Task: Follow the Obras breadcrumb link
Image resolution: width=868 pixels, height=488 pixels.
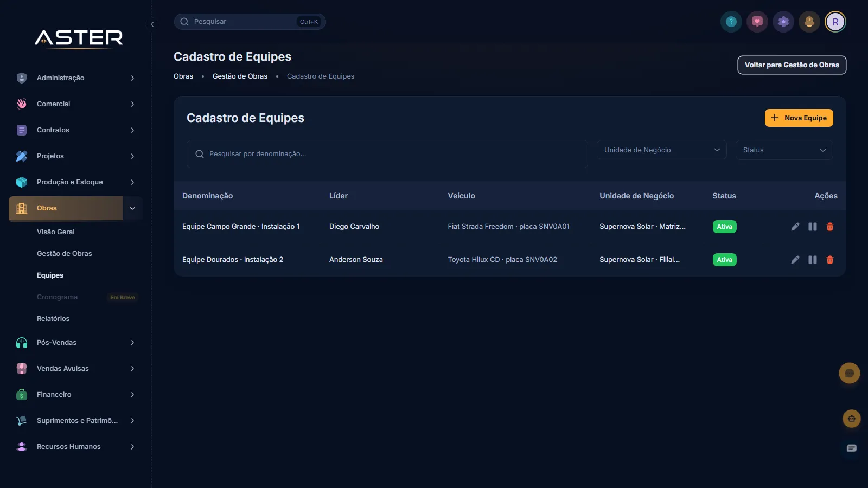Action: 183,76
